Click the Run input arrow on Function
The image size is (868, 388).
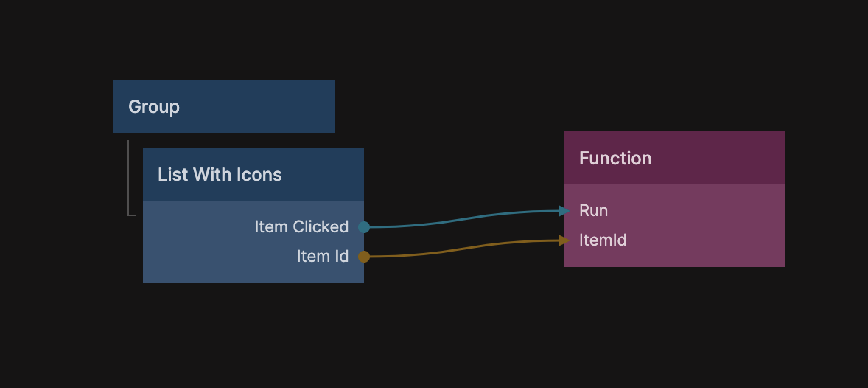pyautogui.click(x=564, y=211)
